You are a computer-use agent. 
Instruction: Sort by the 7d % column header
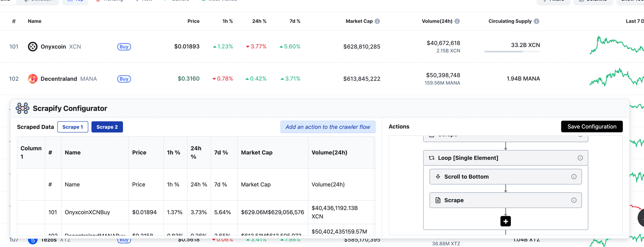[x=295, y=21]
